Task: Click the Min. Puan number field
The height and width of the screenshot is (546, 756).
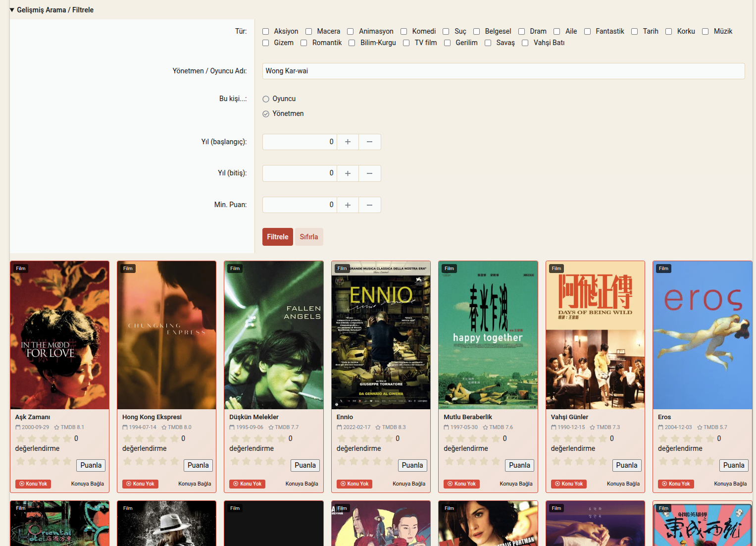Action: pos(300,205)
